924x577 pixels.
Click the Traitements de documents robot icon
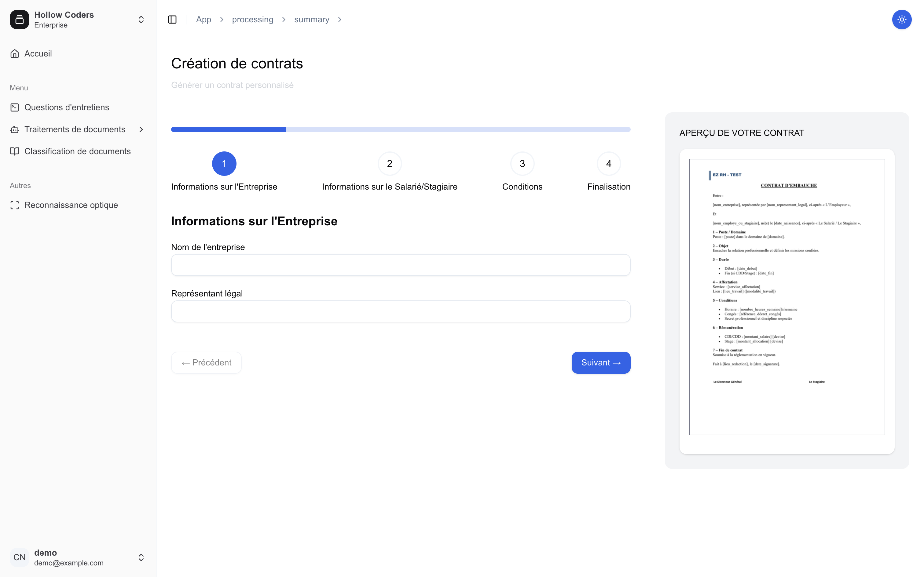(x=14, y=129)
